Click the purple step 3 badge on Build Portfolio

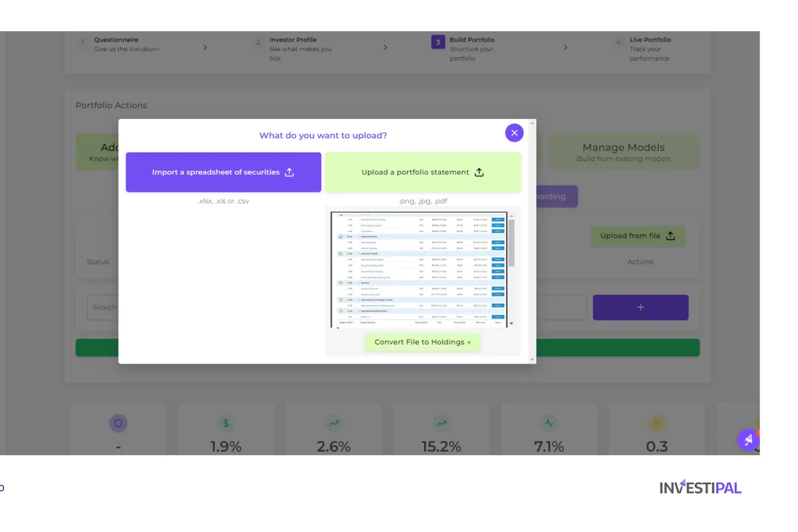click(438, 41)
